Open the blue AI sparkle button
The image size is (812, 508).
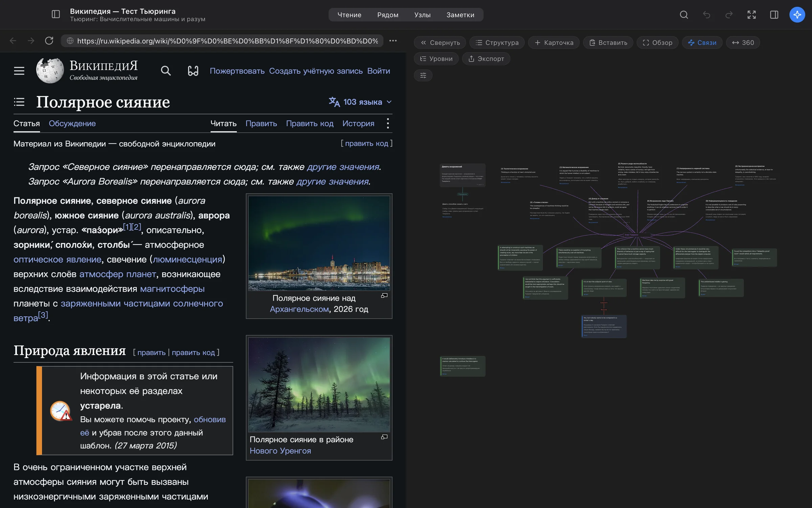(797, 15)
